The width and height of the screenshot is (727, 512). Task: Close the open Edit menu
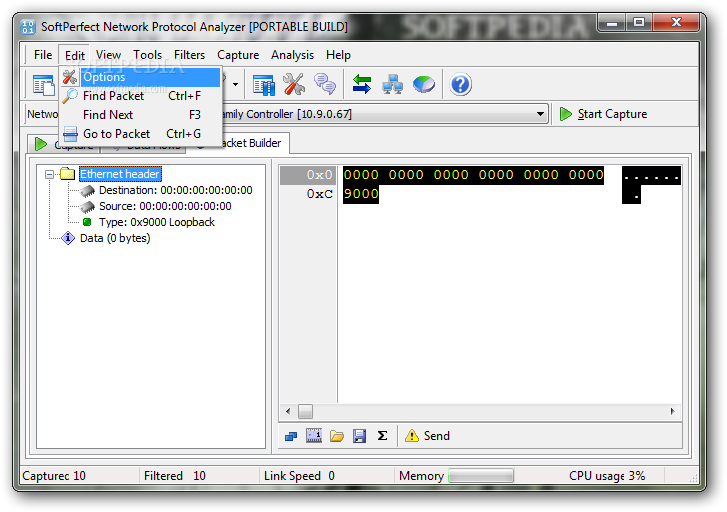point(75,55)
